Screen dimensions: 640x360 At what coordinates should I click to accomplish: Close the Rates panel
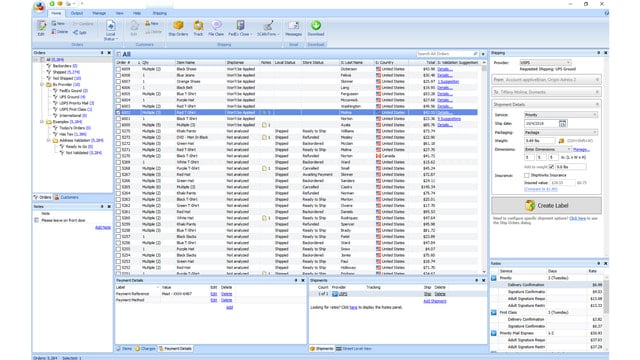coord(606,264)
